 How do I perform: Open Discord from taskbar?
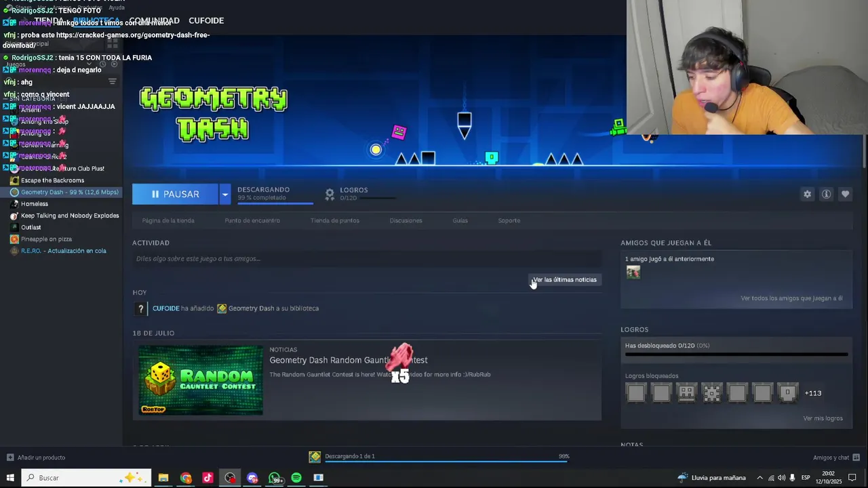point(252,478)
